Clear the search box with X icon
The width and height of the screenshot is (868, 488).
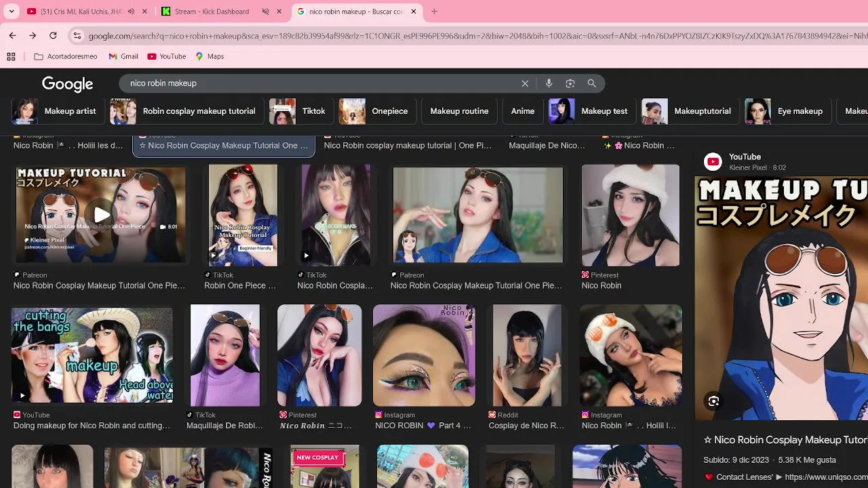[525, 83]
